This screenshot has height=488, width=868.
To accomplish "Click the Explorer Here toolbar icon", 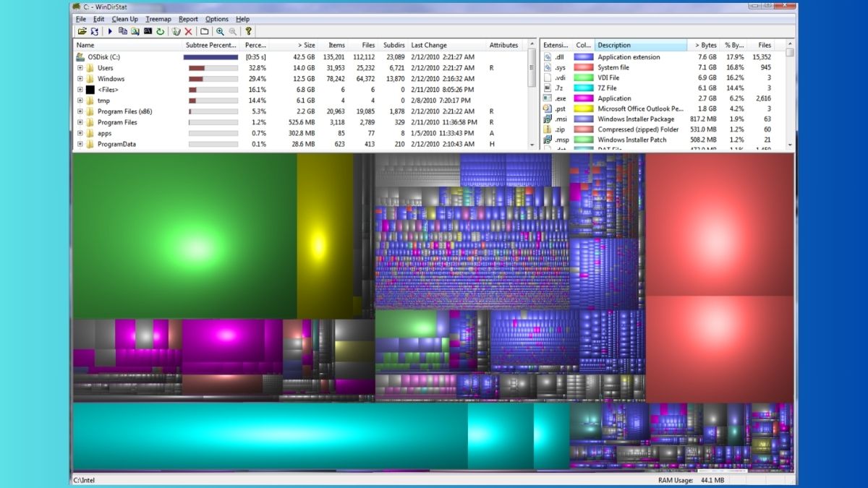I will pos(135,32).
